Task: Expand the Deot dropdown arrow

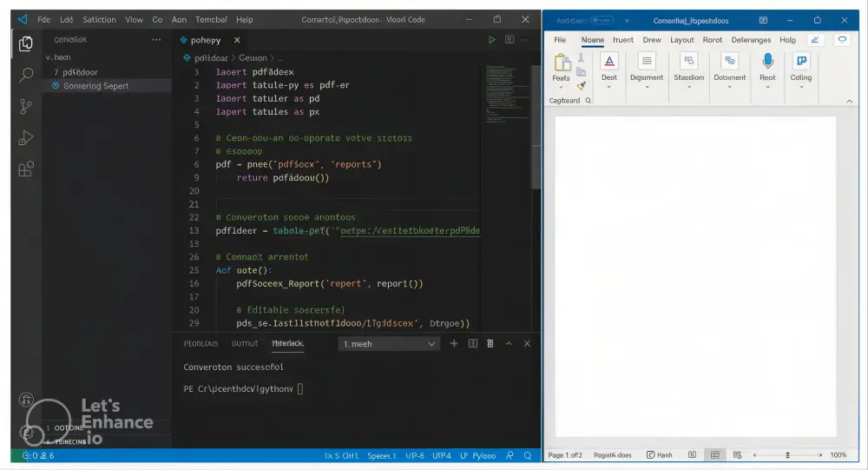Action: [609, 87]
